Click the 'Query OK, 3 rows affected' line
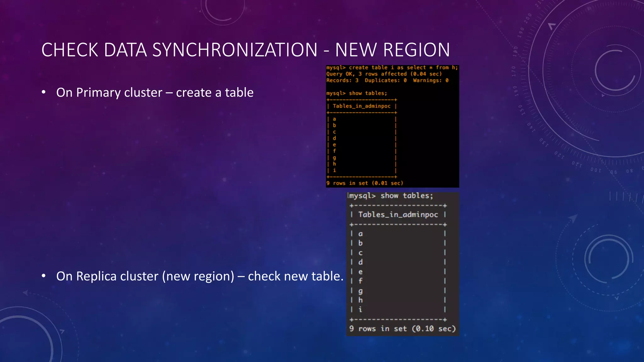 (x=384, y=74)
